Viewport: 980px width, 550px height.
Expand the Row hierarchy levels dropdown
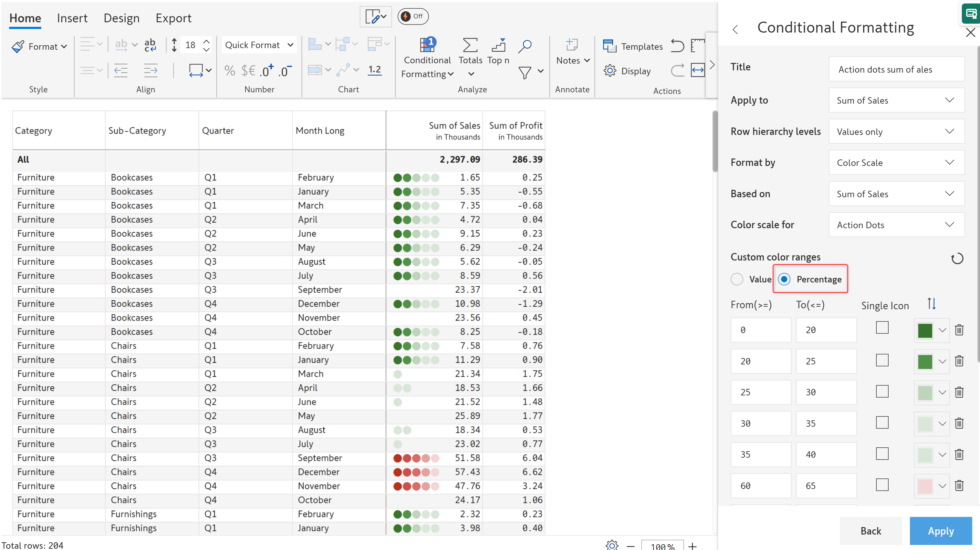click(x=896, y=131)
